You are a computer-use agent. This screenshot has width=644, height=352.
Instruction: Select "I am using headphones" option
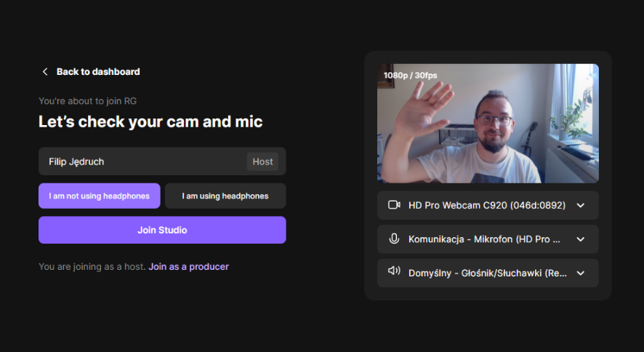coord(225,196)
